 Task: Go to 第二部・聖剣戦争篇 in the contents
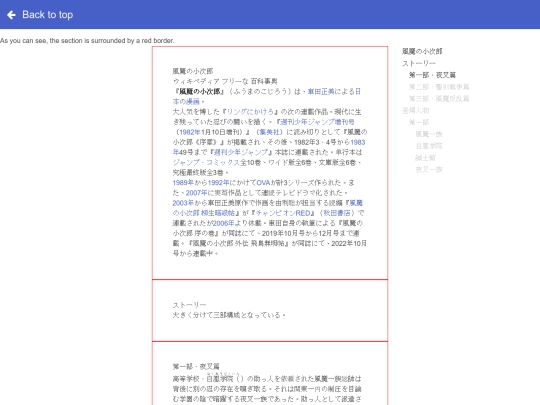(439, 87)
